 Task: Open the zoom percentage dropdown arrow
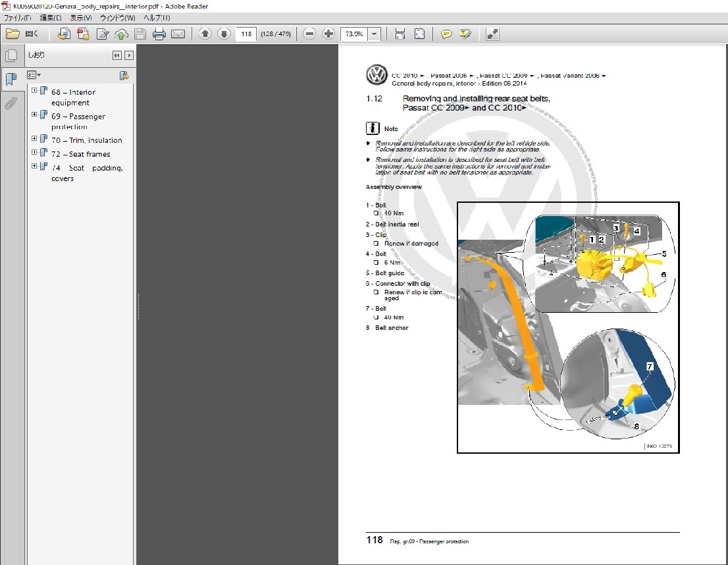point(375,34)
